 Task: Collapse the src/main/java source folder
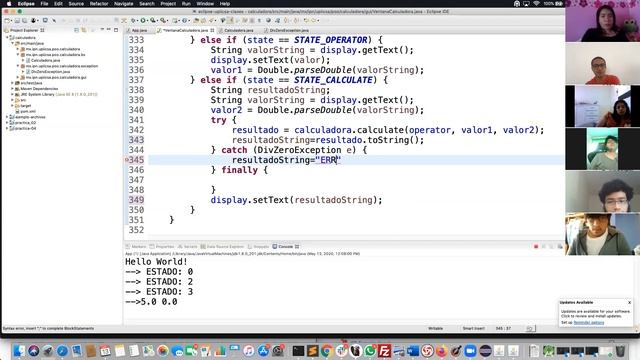point(12,43)
